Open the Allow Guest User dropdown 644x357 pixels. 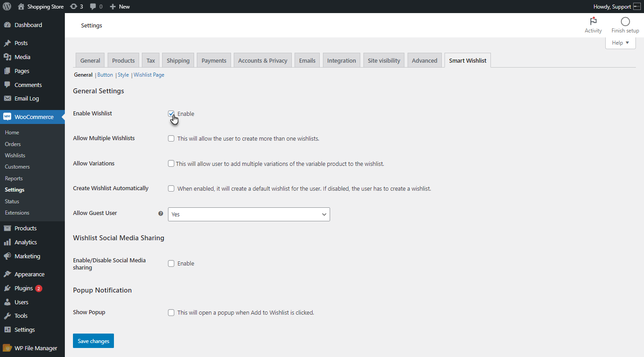pos(249,215)
